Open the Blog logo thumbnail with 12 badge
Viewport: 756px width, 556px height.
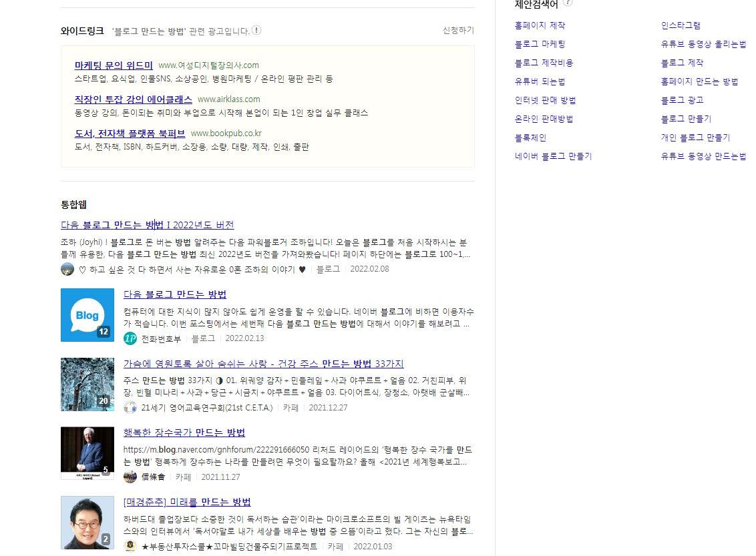click(87, 315)
